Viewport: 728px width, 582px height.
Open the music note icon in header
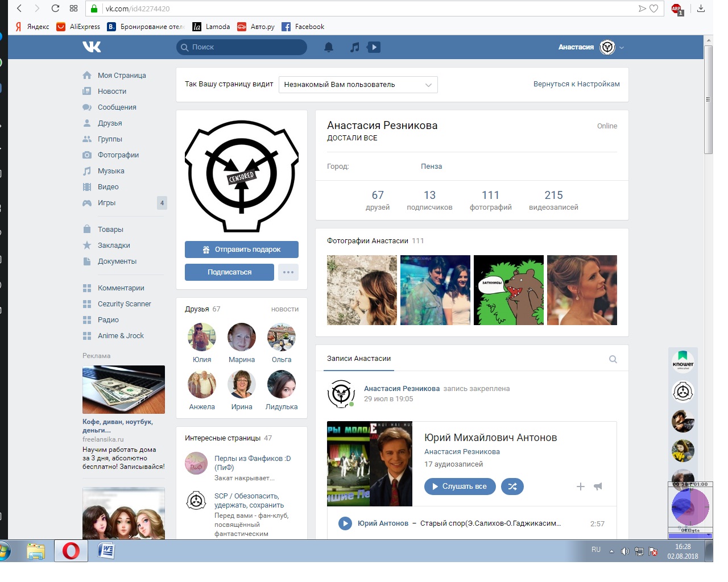point(355,47)
